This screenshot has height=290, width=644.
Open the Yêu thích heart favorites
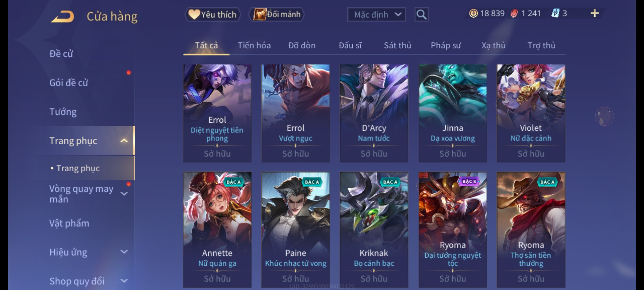212,14
